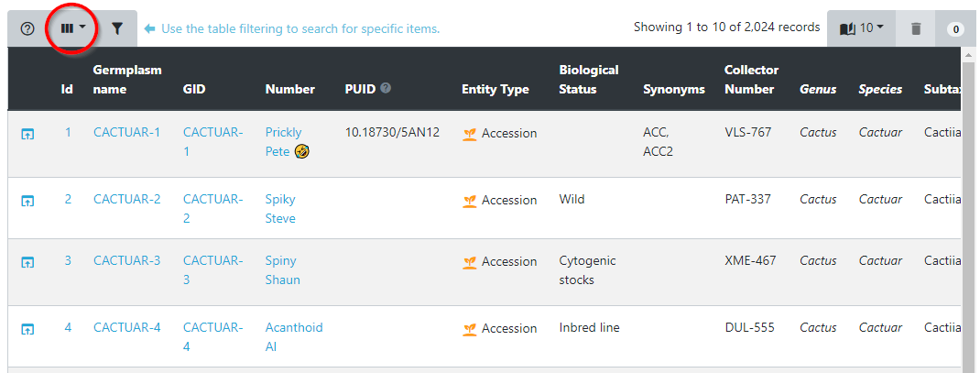Open the row details icon for CACTUAR-2

click(x=27, y=201)
